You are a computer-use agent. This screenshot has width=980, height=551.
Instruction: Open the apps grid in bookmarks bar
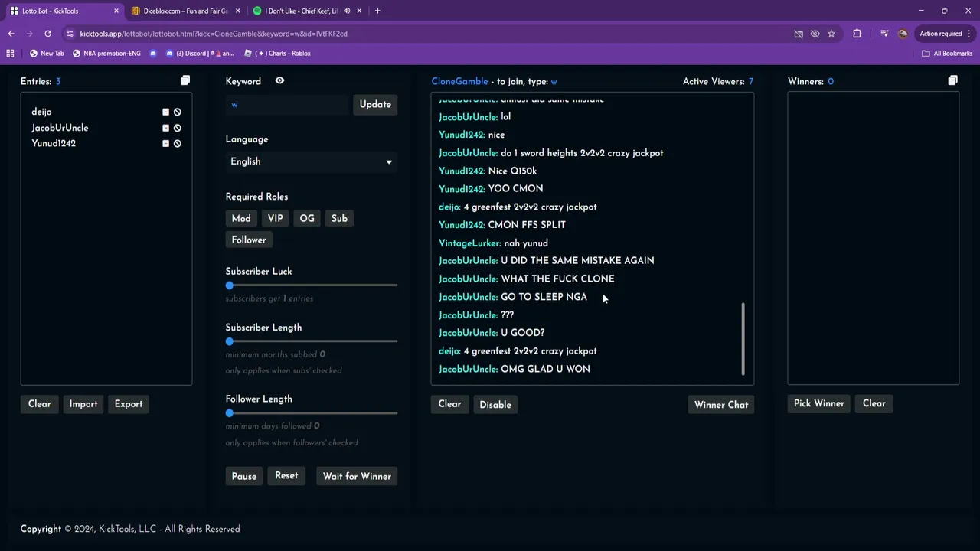[x=10, y=54]
